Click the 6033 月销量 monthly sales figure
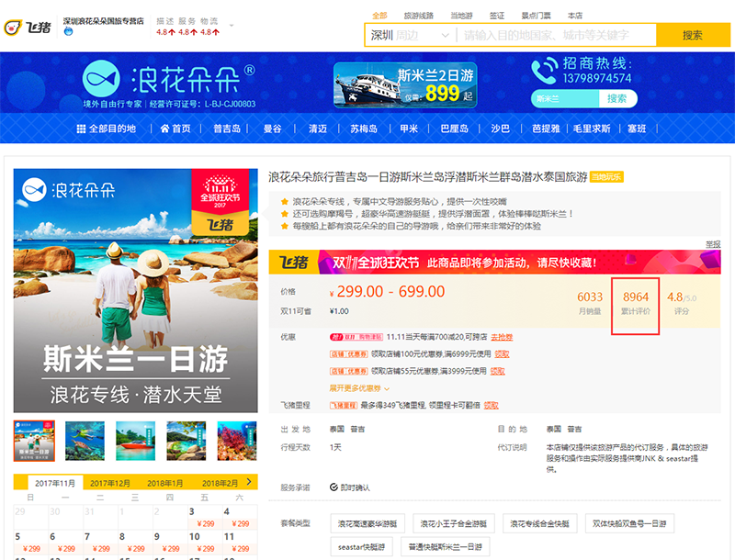 tap(590, 303)
